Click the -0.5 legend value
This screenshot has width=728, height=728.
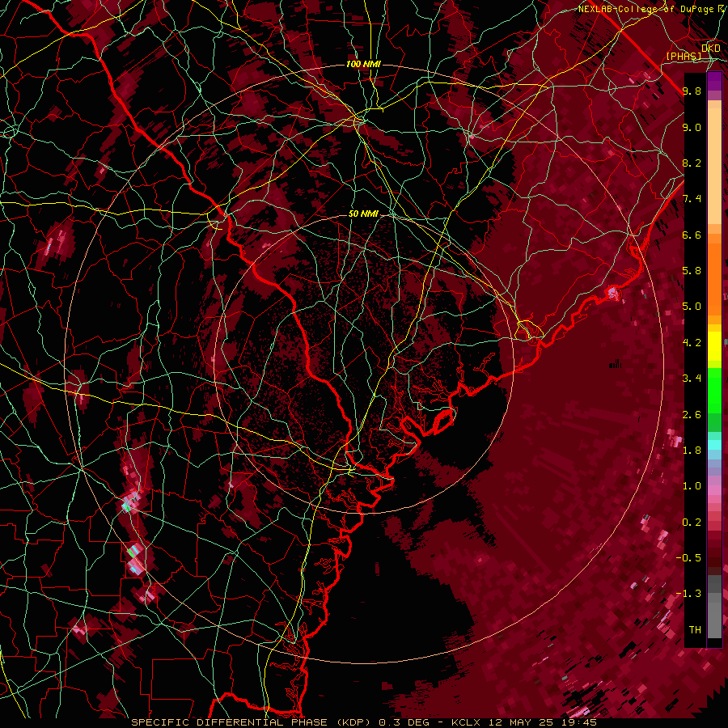688,558
